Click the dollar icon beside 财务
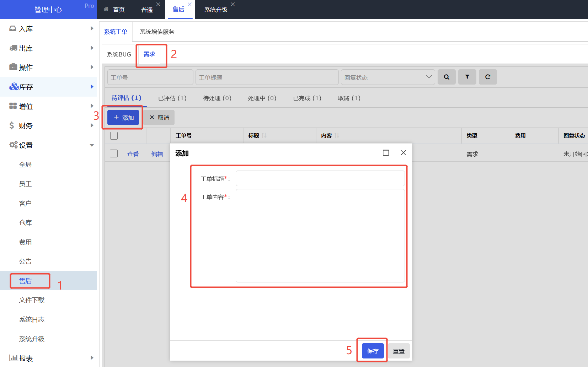This screenshot has height=367, width=588. [x=12, y=125]
